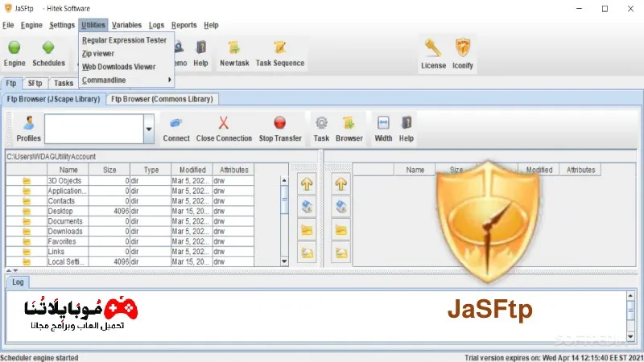Click local pane bottom folder icon button

[x=307, y=253]
